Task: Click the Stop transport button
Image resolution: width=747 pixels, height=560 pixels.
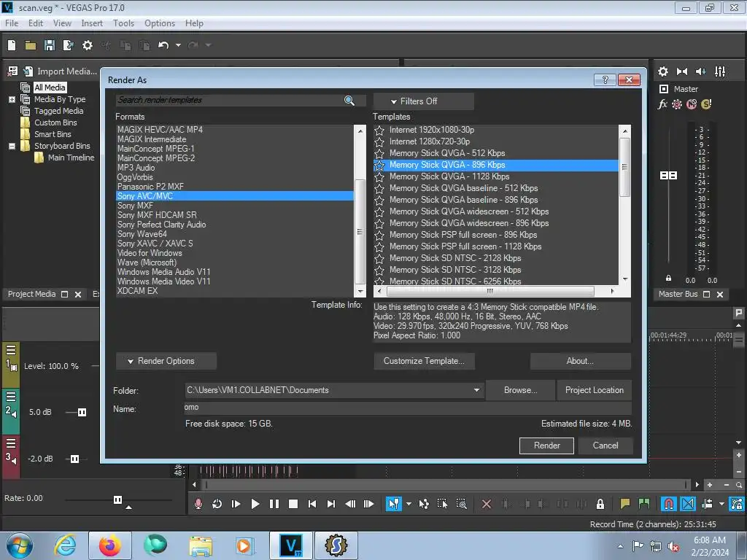Action: pyautogui.click(x=293, y=504)
